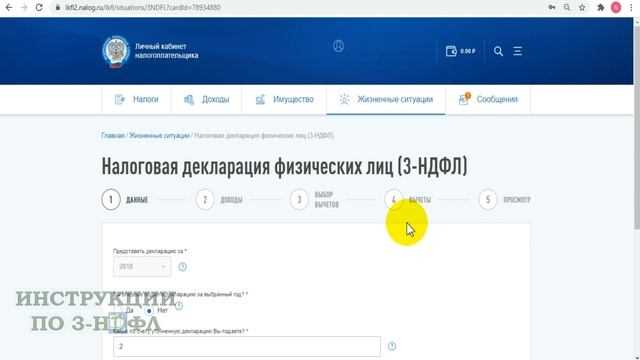Select step 3 Выбор вычетов
The height and width of the screenshot is (360, 640).
(314, 200)
